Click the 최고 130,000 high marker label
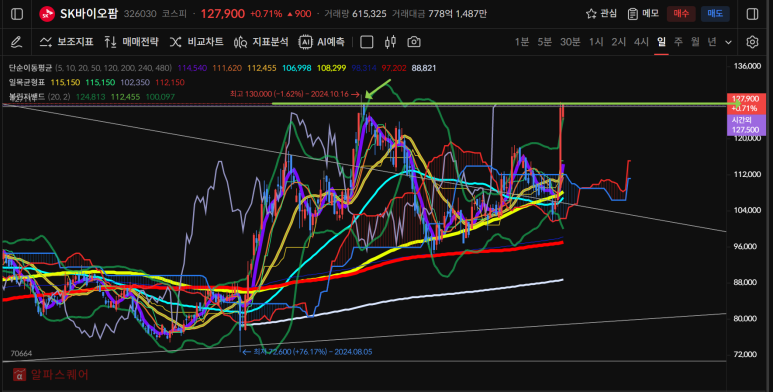 pos(295,94)
